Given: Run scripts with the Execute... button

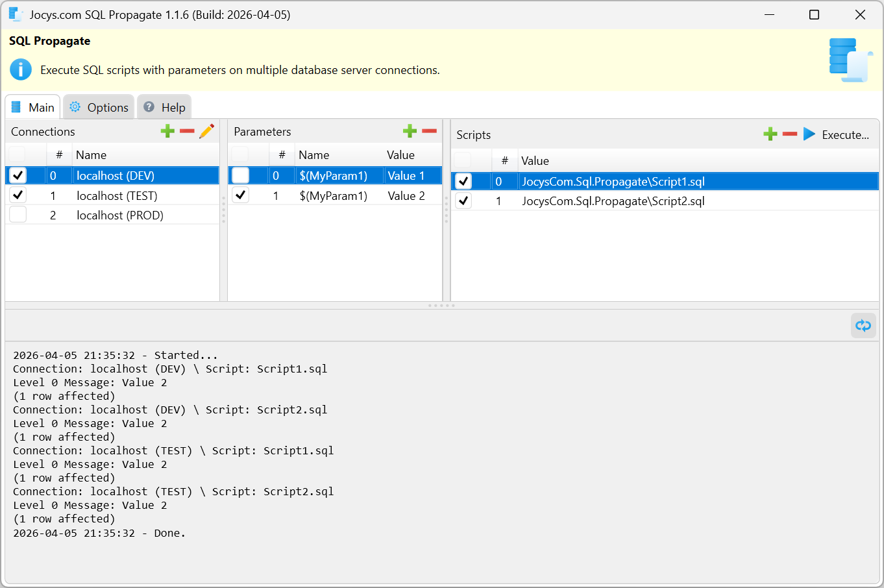Looking at the screenshot, I should click(x=836, y=134).
